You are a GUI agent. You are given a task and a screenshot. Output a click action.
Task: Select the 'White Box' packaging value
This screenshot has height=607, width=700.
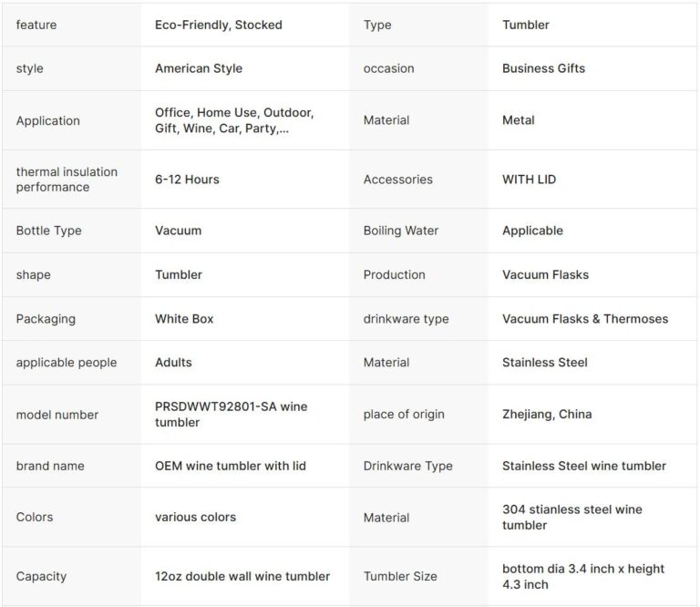(184, 319)
